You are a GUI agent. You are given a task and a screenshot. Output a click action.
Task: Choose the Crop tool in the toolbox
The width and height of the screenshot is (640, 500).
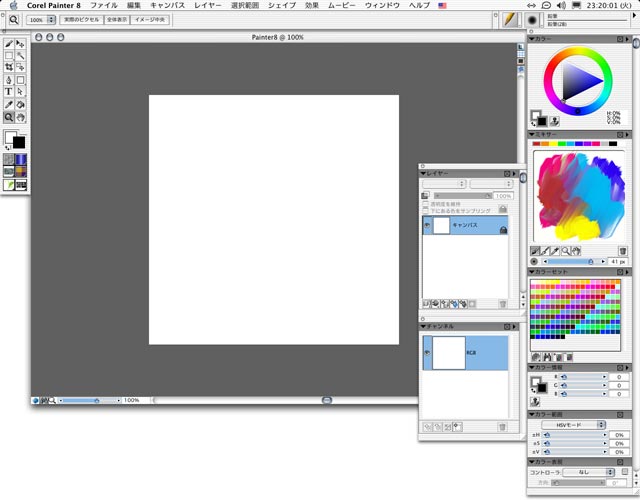9,68
